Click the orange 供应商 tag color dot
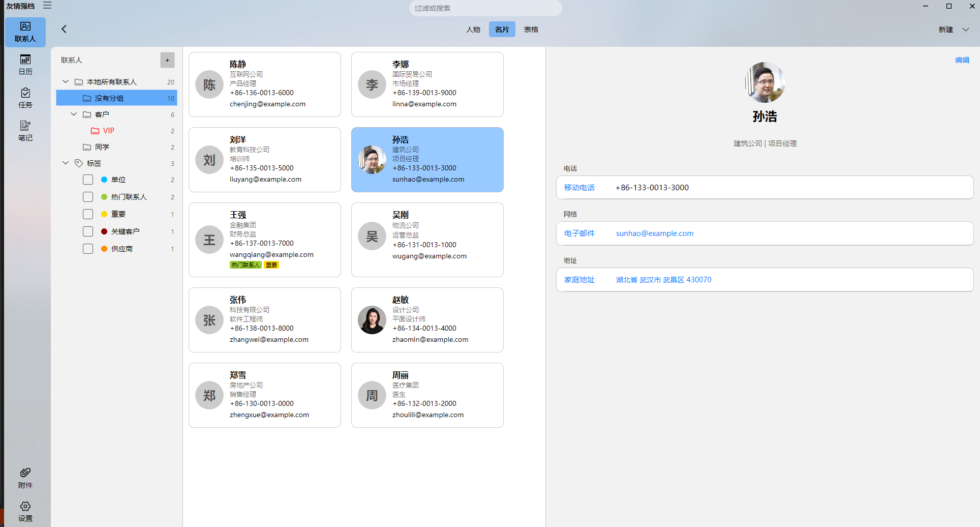Viewport: 980px width, 527px height. [x=104, y=249]
